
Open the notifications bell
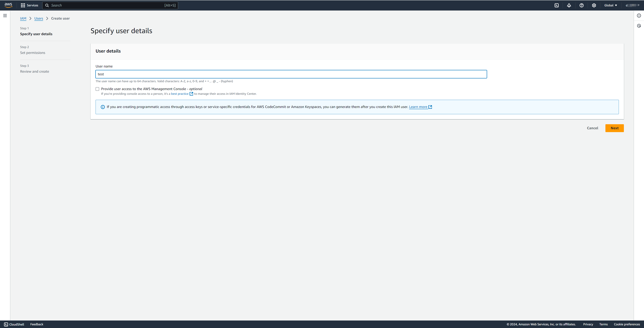point(569,5)
